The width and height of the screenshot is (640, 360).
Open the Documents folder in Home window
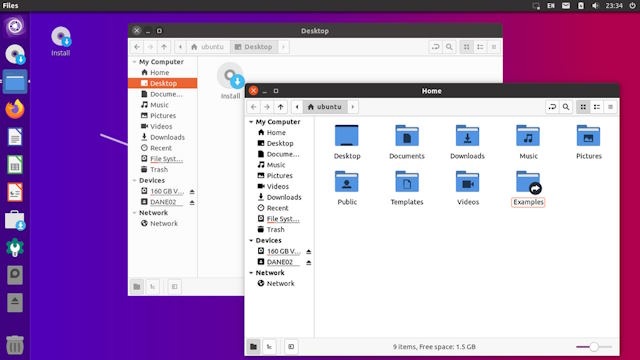407,136
